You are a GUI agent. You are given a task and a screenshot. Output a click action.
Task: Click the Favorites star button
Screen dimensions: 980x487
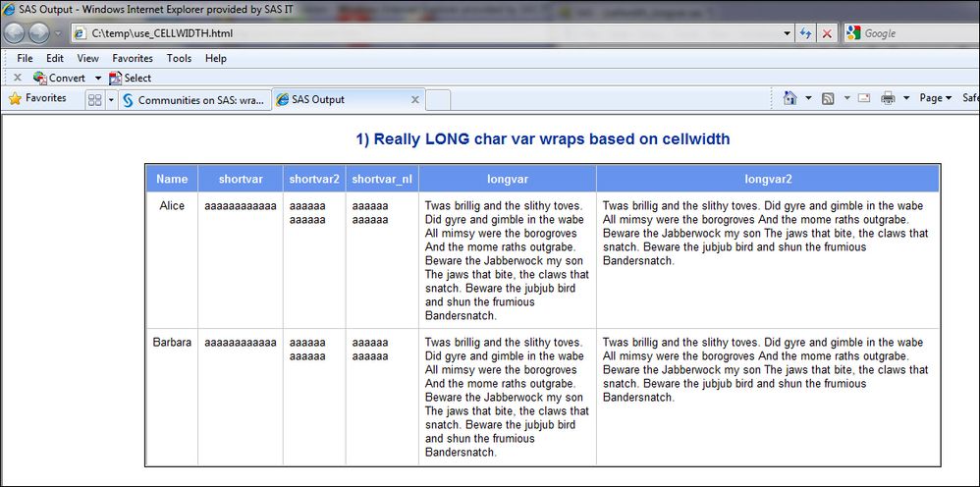click(37, 98)
